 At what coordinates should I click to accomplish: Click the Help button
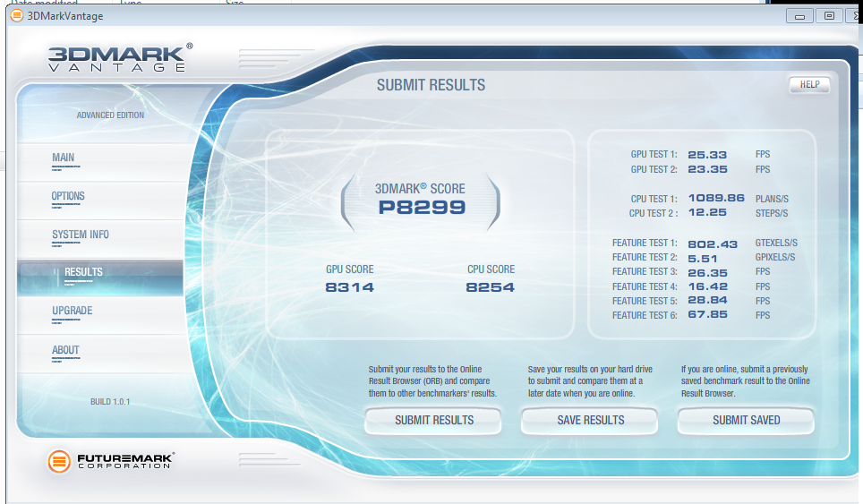pyautogui.click(x=809, y=84)
